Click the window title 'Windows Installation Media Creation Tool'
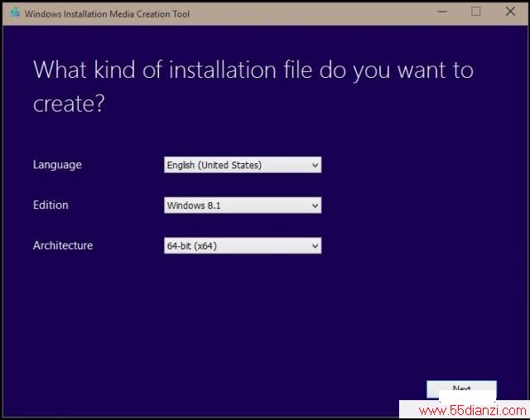This screenshot has width=530, height=420. (x=107, y=14)
